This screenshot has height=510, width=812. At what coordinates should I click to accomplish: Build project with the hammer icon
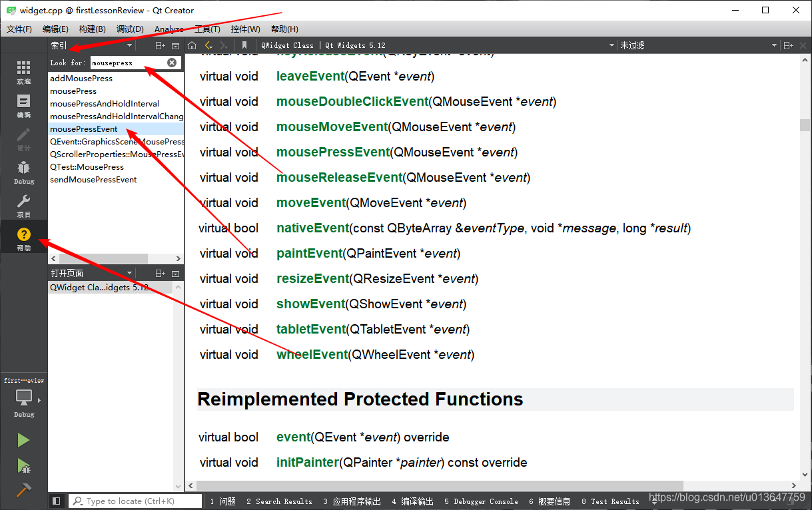23,490
